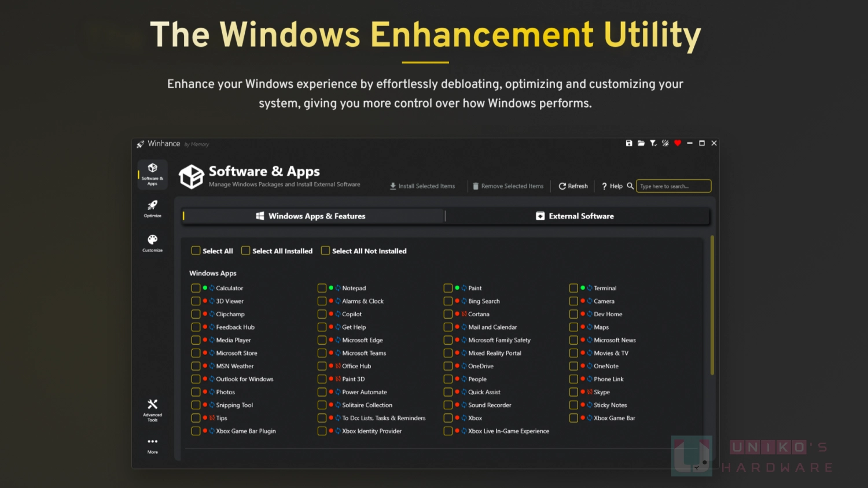Toggle the light/dark theme icon
The height and width of the screenshot is (488, 868).
[x=665, y=143]
